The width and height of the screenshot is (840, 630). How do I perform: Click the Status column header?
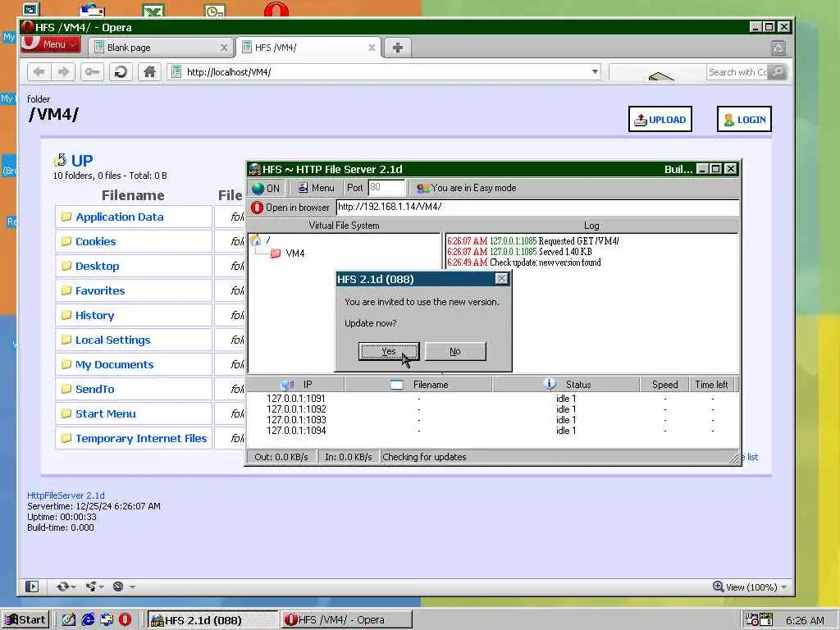click(566, 385)
